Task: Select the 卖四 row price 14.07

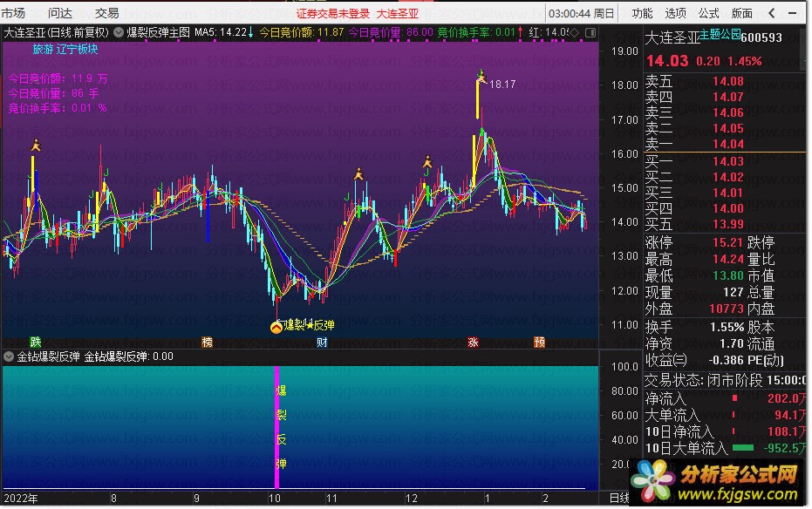Action: tap(727, 97)
